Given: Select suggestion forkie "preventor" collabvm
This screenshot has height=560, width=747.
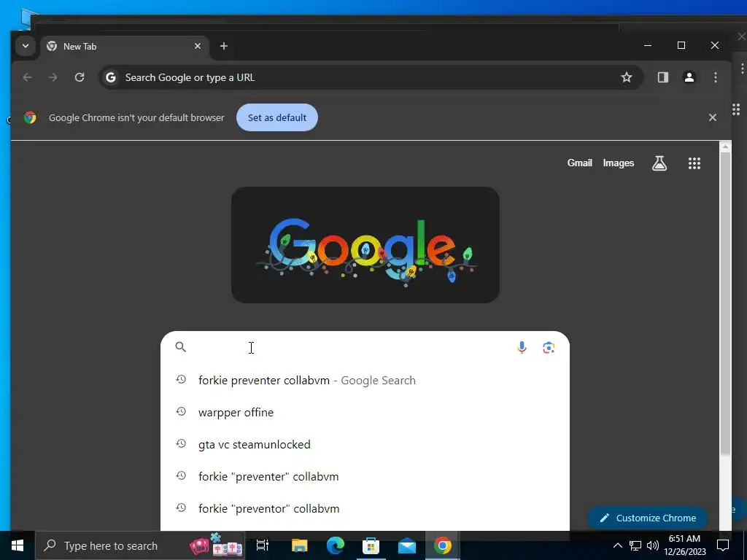Looking at the screenshot, I should (365, 508).
